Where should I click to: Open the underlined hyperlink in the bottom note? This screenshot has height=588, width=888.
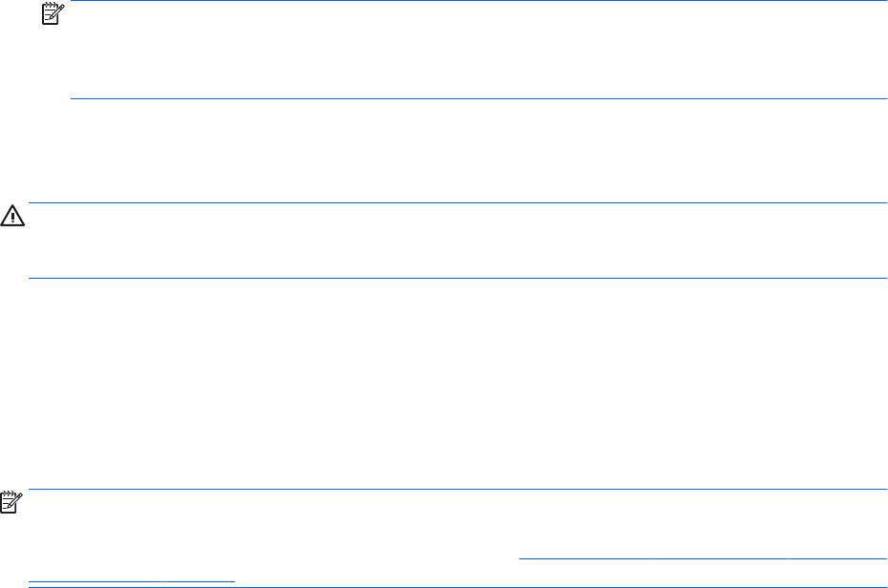[703, 558]
